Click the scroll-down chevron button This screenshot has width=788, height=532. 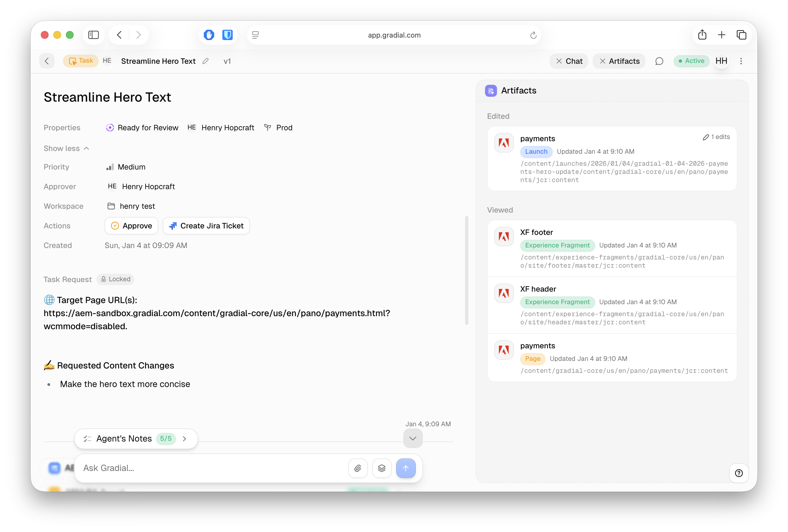pyautogui.click(x=413, y=439)
